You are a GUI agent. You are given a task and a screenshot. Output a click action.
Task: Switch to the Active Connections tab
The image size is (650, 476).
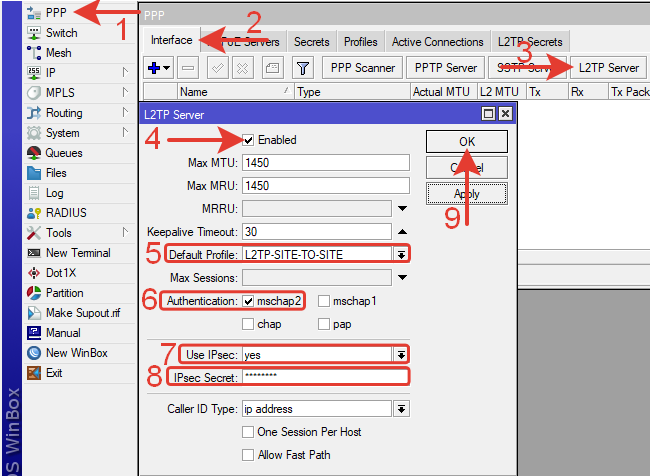tap(438, 42)
